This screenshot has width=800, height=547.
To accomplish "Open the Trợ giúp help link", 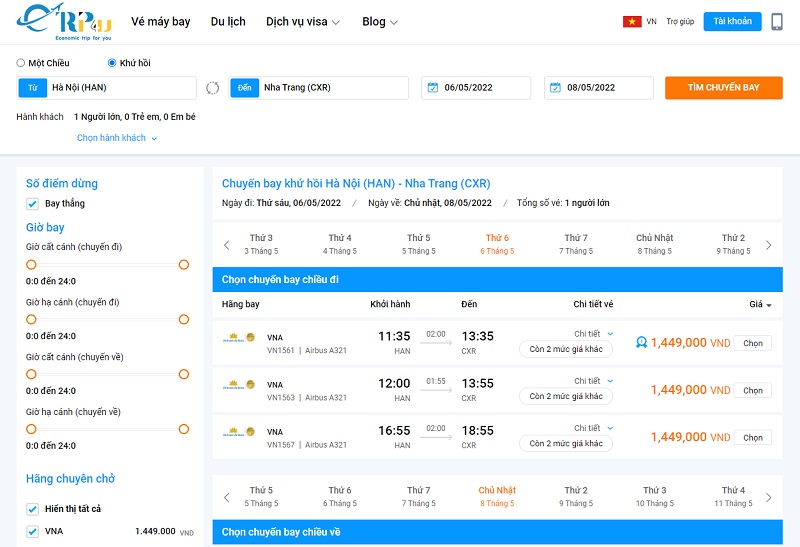I will (x=680, y=21).
